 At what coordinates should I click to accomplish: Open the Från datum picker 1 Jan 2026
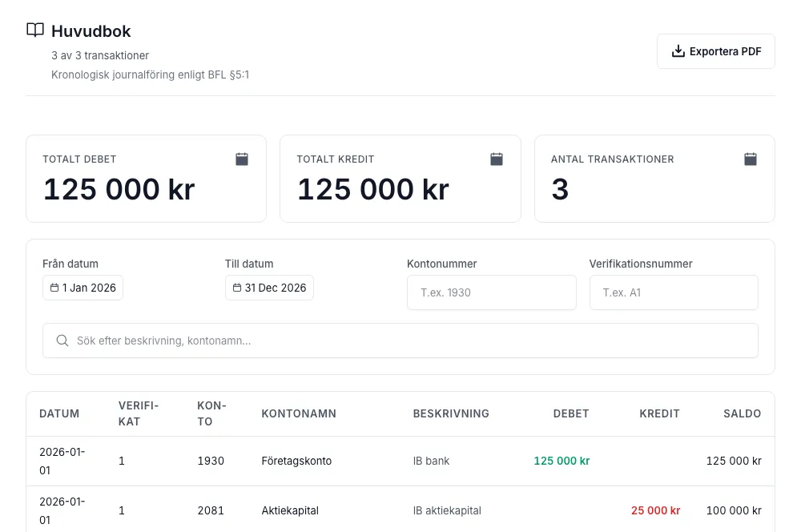click(x=83, y=288)
